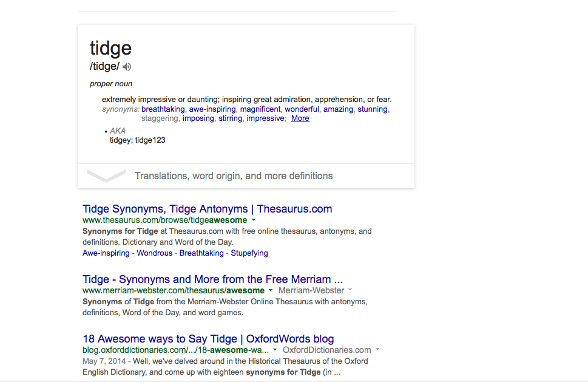Image resolution: width=588 pixels, height=382 pixels.
Task: Open the Merriam-Webster Tidge synonyms result
Action: (212, 279)
